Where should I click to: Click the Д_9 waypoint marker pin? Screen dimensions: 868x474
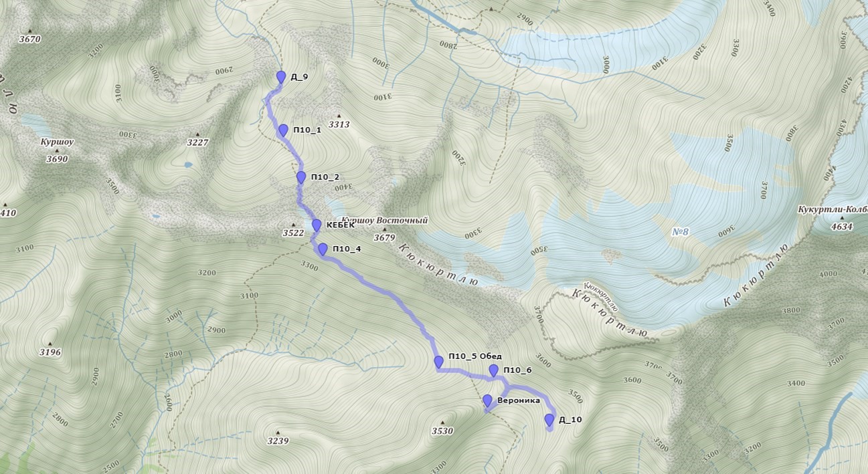click(x=281, y=78)
